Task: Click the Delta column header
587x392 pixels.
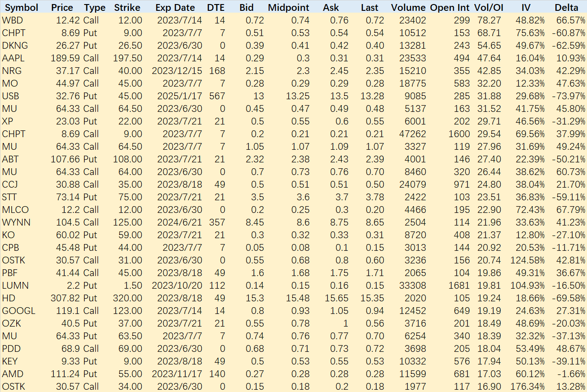Action: tap(566, 8)
